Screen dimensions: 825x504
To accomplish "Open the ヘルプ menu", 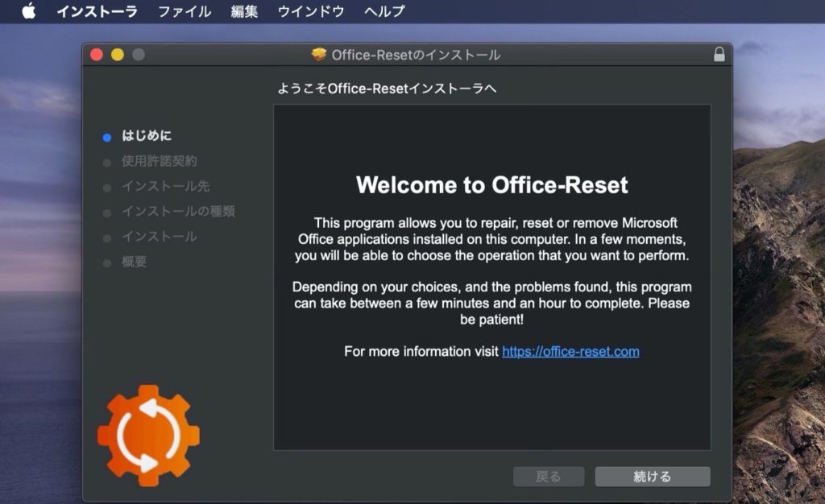I will 384,11.
